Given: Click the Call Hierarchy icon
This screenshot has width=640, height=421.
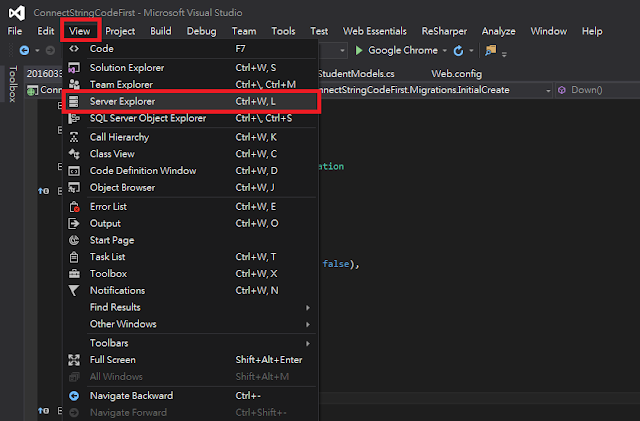Looking at the screenshot, I should 74,137.
